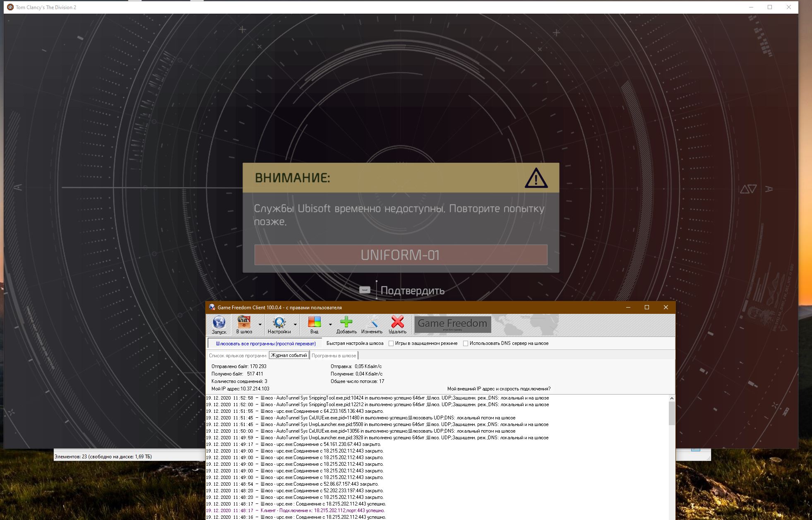The image size is (812, 520).
Task: Switch to Список ярлыков программ tab
Action: [238, 356]
